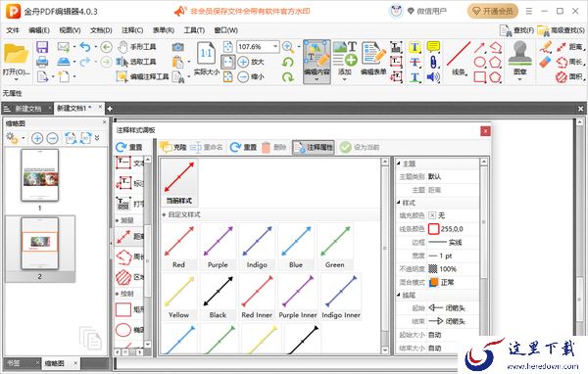
Task: Switch to the 书签 bottom tab
Action: tap(14, 363)
